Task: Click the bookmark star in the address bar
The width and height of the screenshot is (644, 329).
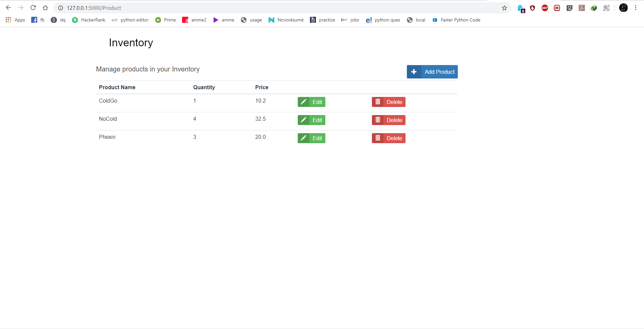Action: tap(504, 8)
